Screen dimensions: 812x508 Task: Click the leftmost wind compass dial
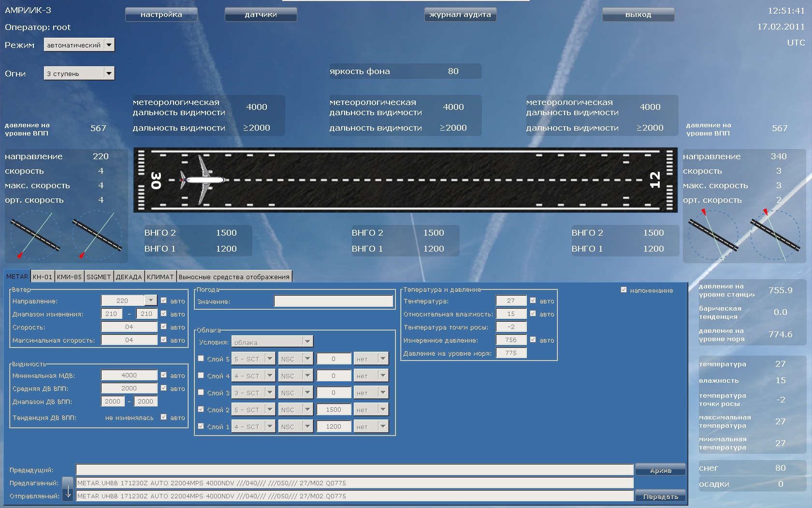tap(35, 236)
